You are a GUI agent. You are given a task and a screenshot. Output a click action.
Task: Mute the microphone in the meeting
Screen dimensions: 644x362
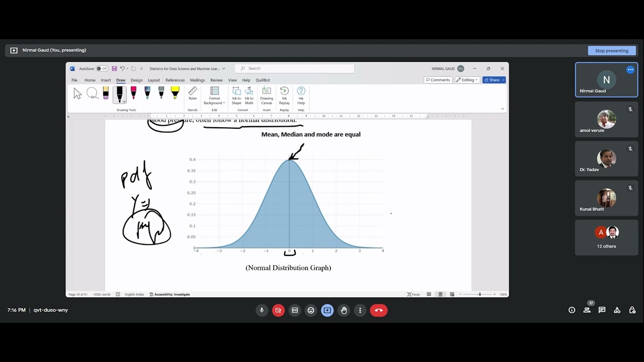tap(262, 310)
